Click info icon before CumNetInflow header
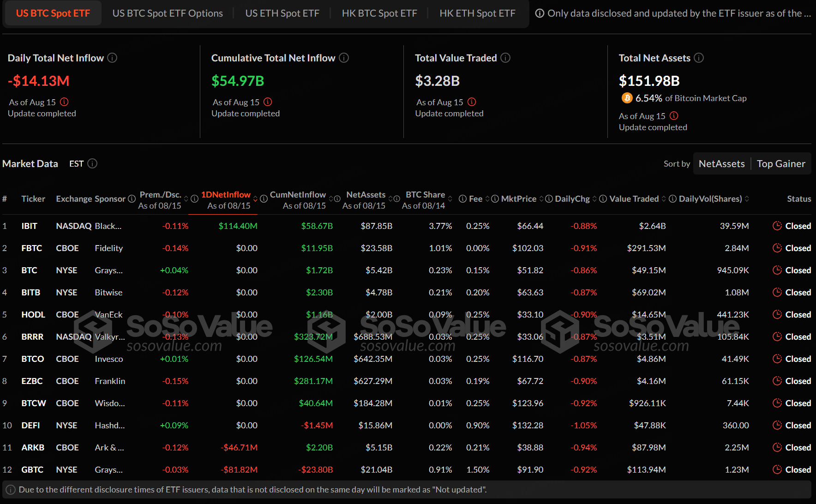Image resolution: width=816 pixels, height=504 pixels. [x=264, y=199]
